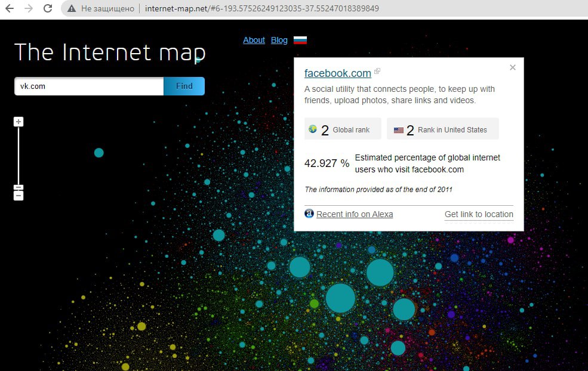The image size is (588, 371).
Task: Click the browser forward arrow
Action: click(29, 8)
